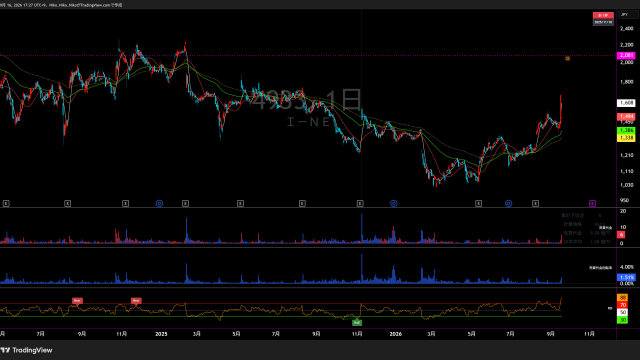Viewport: 640px width, 360px height.
Task: Click the orange square marker below the dotted line
Action: pos(567,59)
